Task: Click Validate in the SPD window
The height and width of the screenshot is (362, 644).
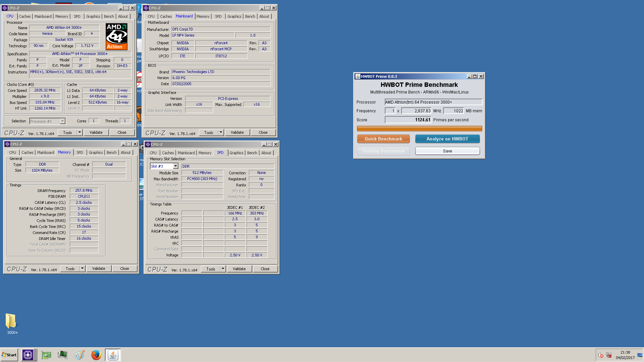Action: 239,269
